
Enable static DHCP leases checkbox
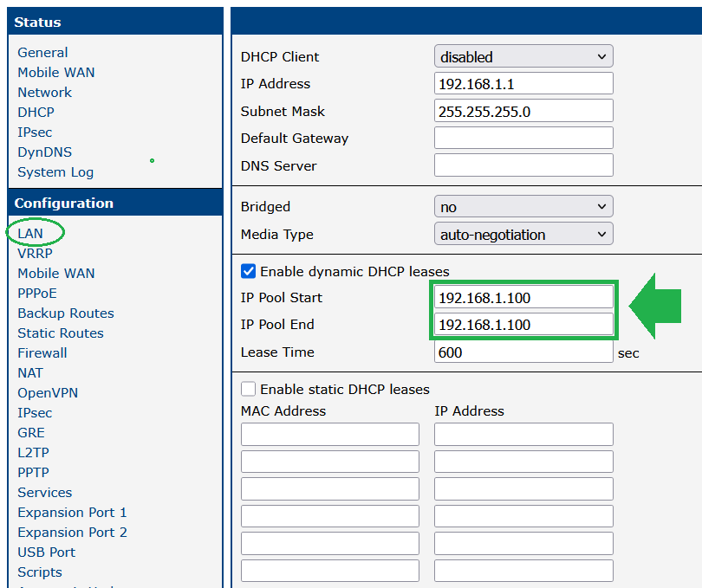(x=249, y=389)
